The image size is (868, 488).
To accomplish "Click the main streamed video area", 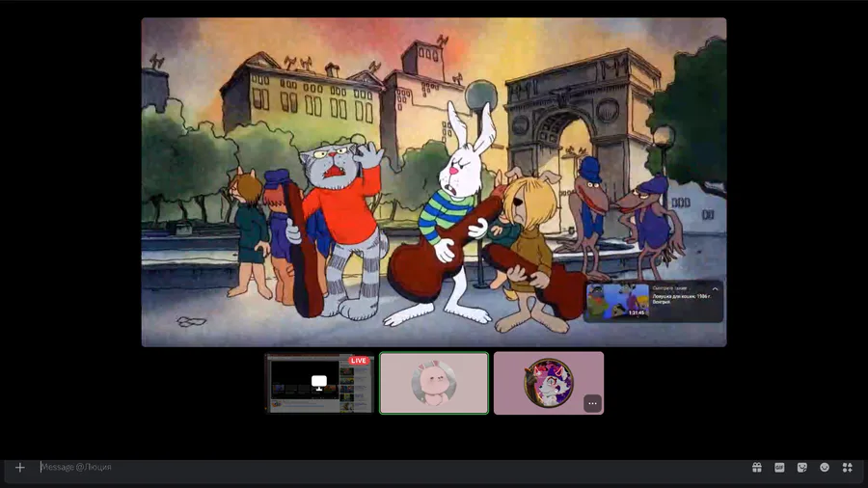I will pos(434,182).
